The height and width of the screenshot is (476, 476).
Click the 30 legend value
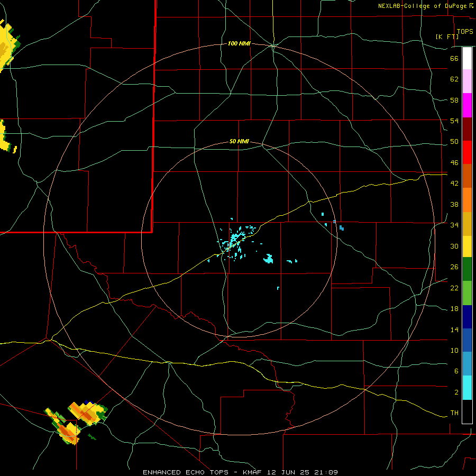(x=454, y=246)
